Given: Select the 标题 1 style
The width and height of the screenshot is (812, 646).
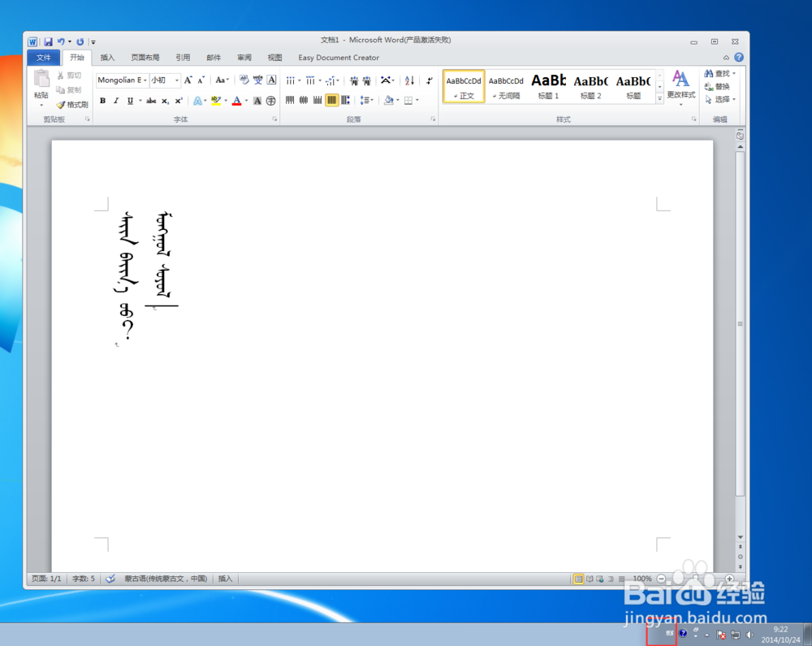Looking at the screenshot, I should click(548, 85).
